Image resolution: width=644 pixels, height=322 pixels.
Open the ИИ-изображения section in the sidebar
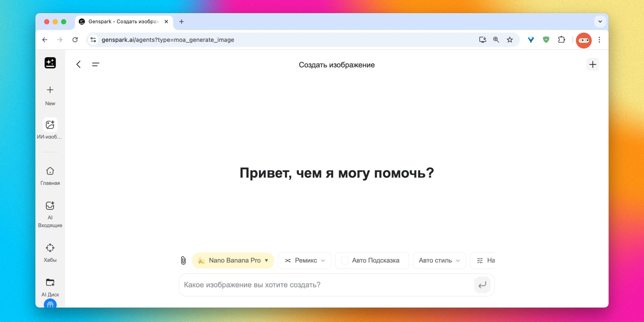tap(50, 125)
